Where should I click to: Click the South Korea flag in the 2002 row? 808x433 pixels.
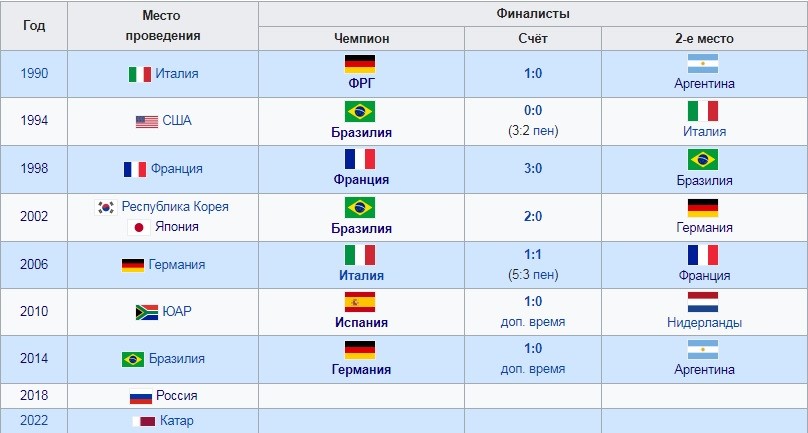click(x=106, y=207)
